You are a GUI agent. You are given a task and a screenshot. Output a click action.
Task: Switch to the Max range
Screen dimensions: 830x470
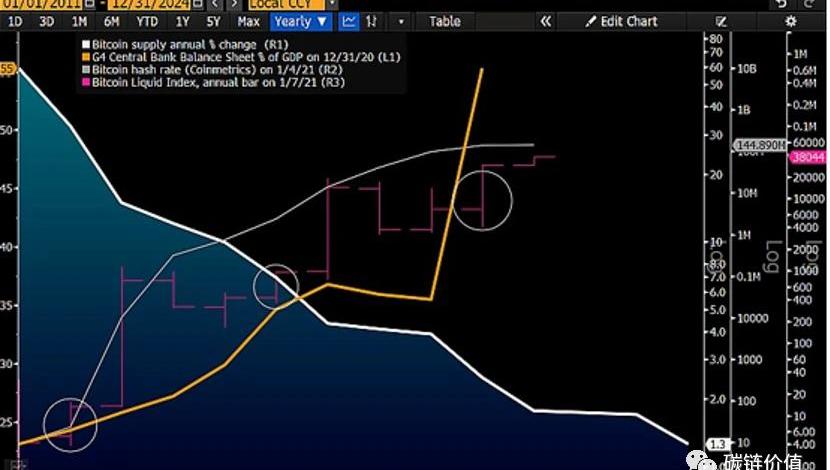point(249,21)
